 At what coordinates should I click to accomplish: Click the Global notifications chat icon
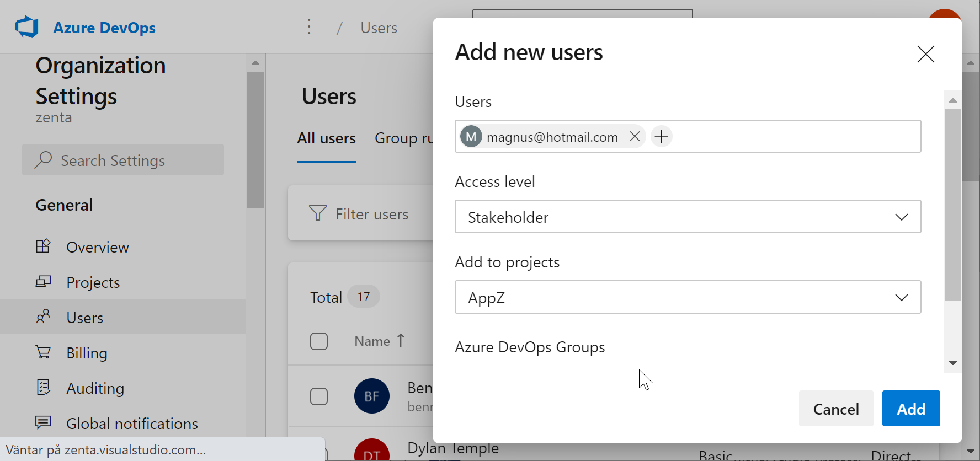[x=43, y=422]
